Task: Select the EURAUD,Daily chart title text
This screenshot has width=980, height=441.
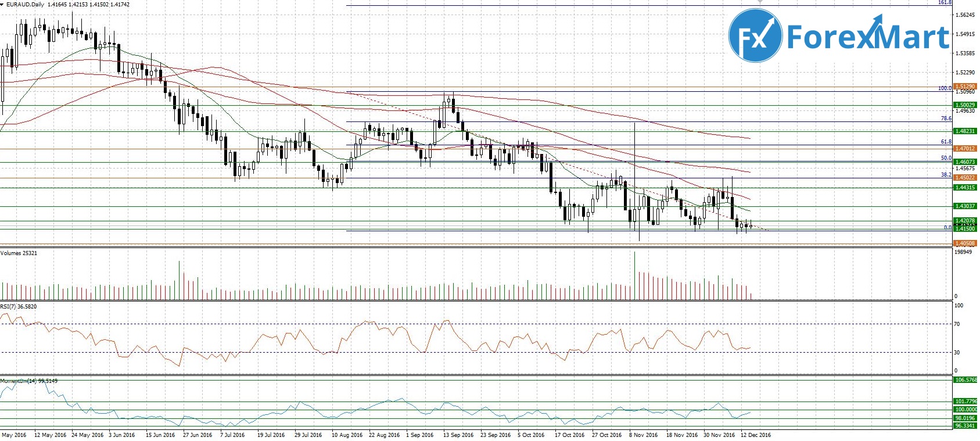Action: 26,4
